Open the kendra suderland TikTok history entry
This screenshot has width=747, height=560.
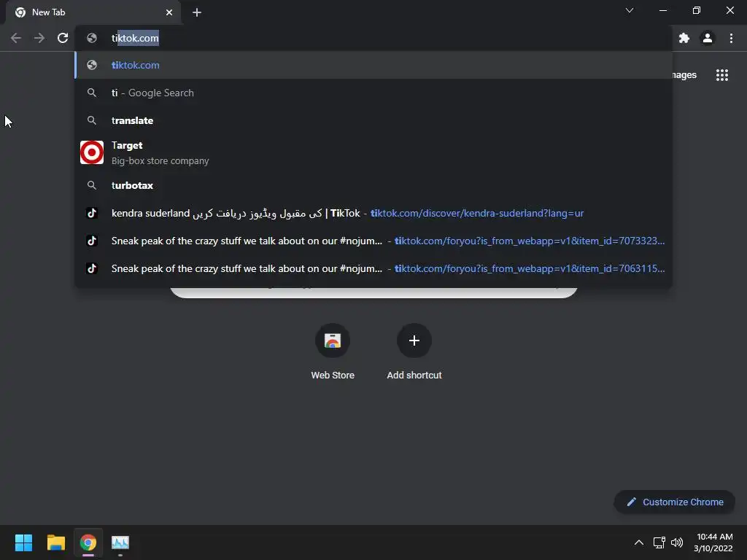coord(373,213)
